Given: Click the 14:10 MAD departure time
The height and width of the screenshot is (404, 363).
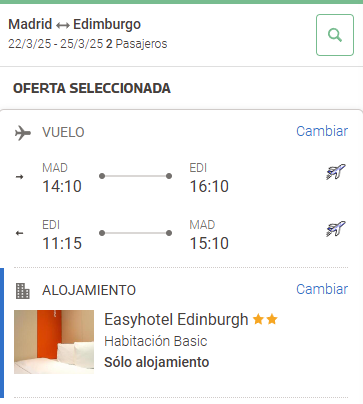Looking at the screenshot, I should coord(62,186).
